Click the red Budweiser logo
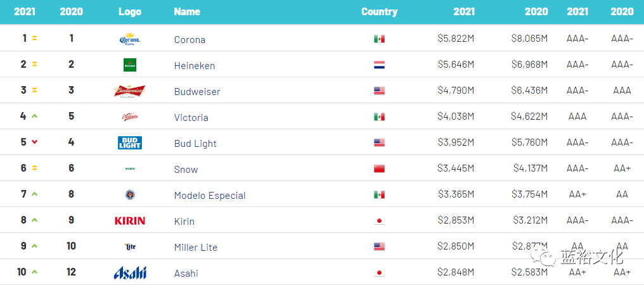 pos(130,91)
